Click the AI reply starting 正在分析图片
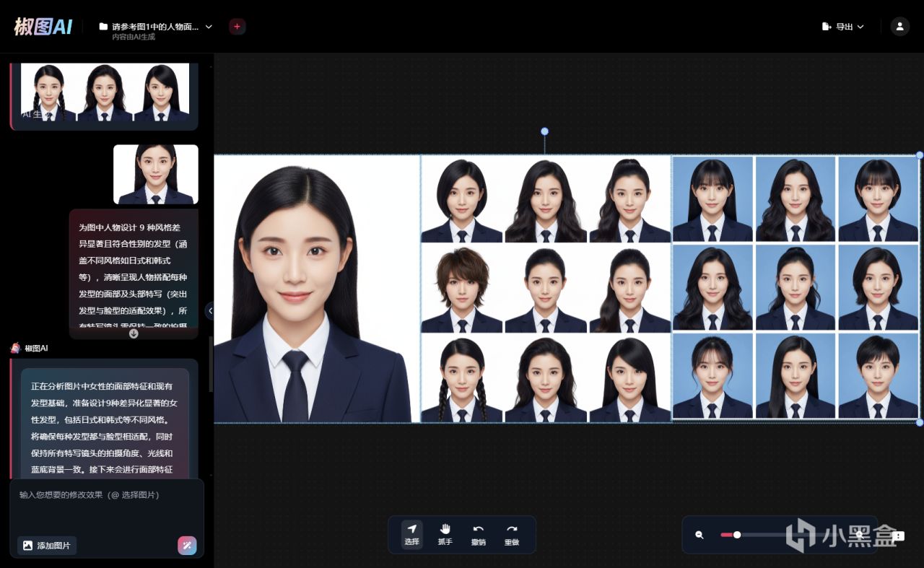Screen dimensions: 924x568 click(x=105, y=422)
